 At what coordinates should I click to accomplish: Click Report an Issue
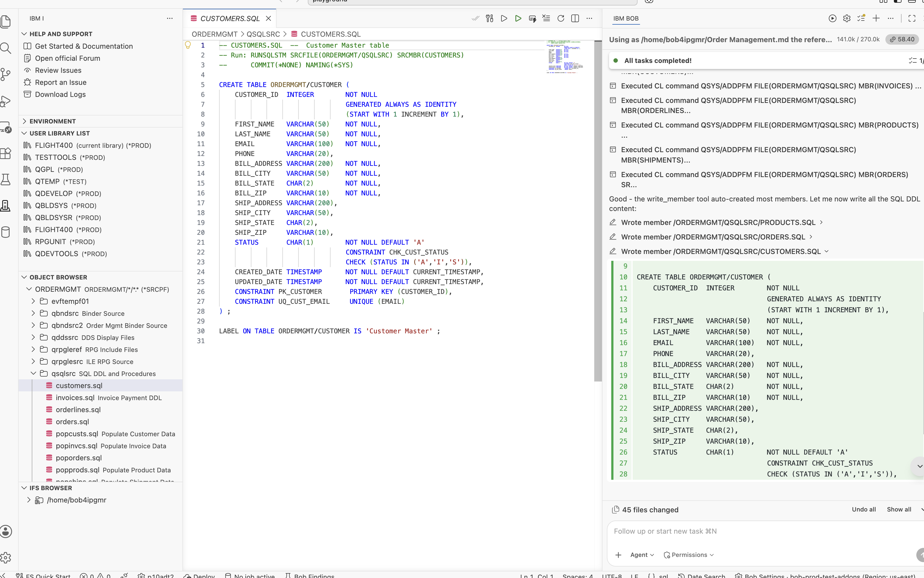61,82
